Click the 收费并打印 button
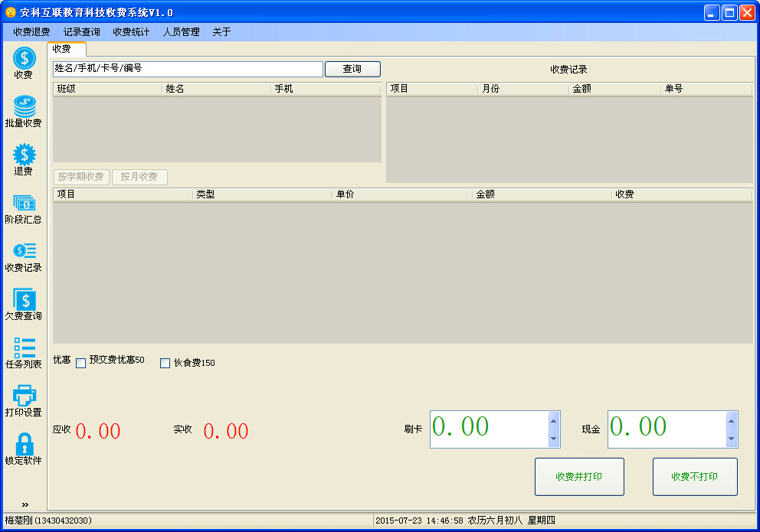The width and height of the screenshot is (760, 532). pos(579,477)
